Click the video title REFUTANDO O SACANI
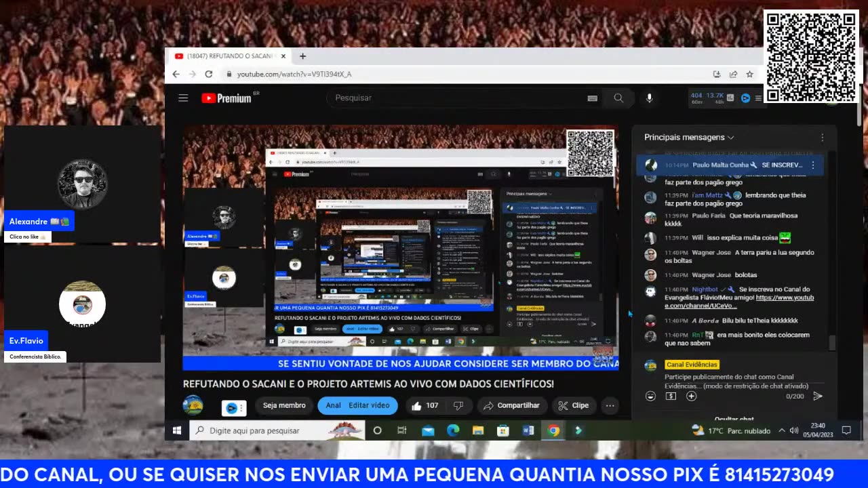This screenshot has height=488, width=868. (368, 384)
